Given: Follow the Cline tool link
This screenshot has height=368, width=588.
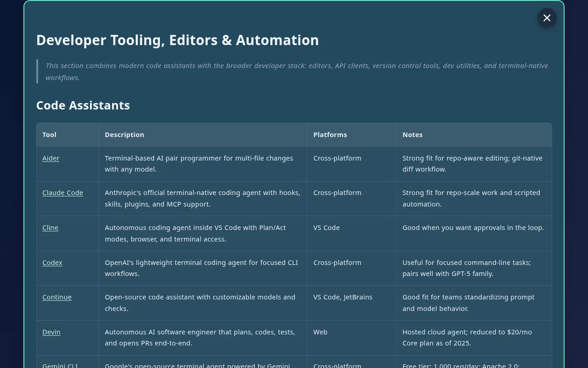Looking at the screenshot, I should click(x=50, y=228).
